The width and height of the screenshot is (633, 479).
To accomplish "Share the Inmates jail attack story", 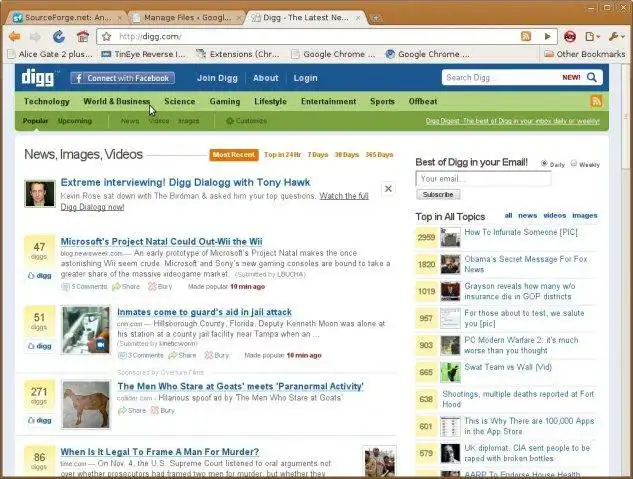I will (x=182, y=355).
